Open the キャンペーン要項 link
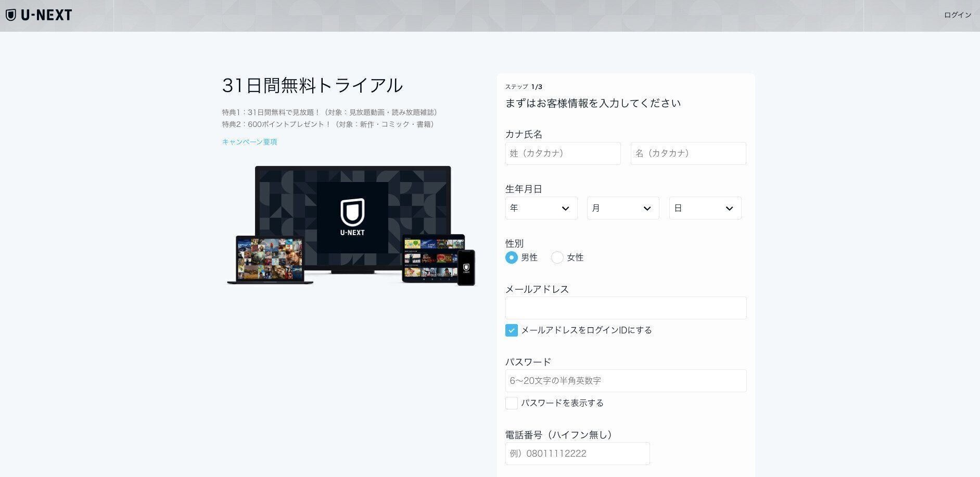 click(249, 141)
